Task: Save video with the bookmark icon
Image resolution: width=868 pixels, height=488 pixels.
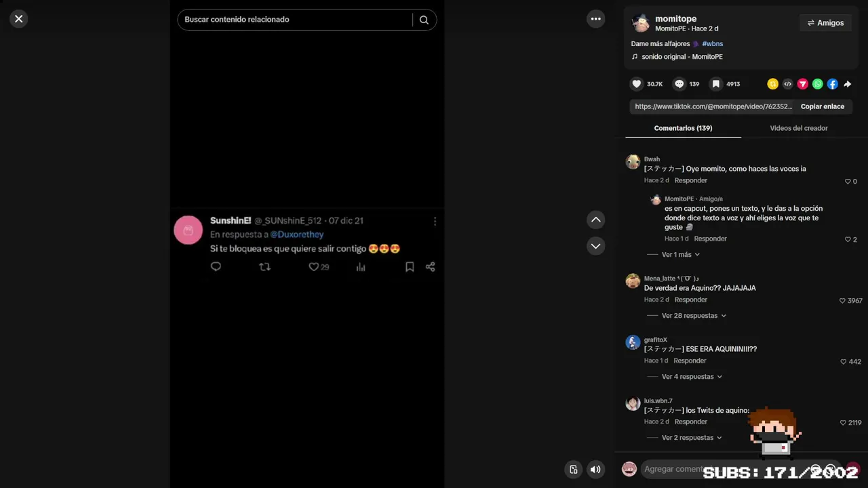Action: pyautogui.click(x=715, y=84)
